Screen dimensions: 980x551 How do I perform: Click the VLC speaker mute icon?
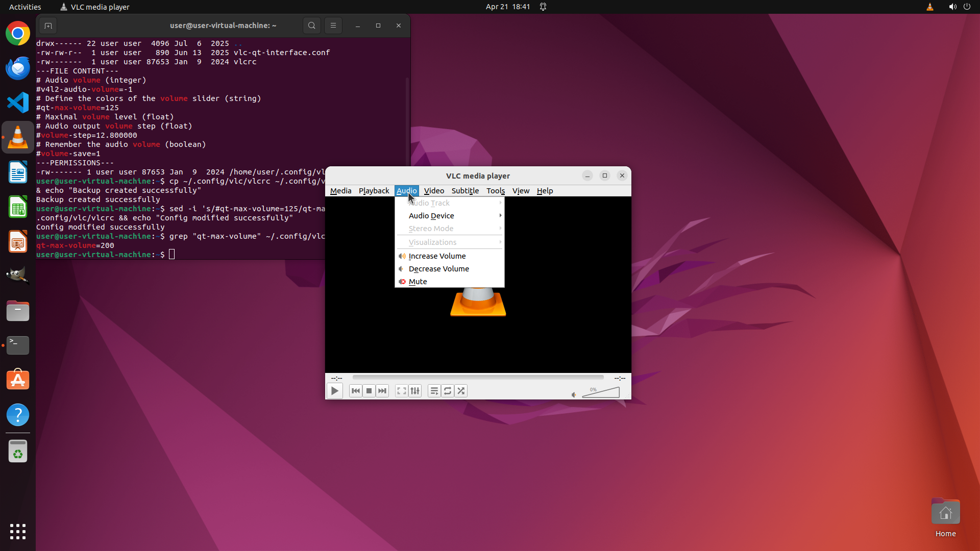tap(574, 394)
